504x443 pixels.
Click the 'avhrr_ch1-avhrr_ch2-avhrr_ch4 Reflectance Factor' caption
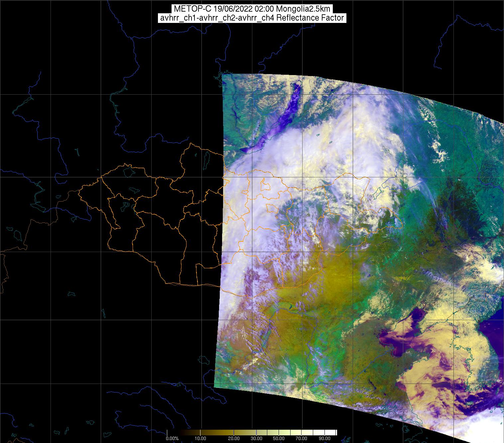click(x=252, y=18)
